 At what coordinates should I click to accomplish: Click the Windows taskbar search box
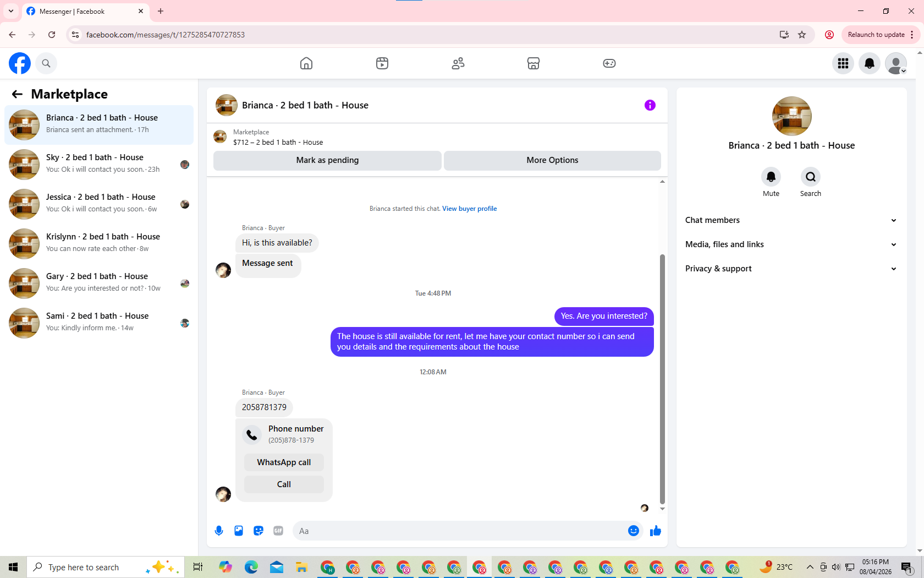106,567
